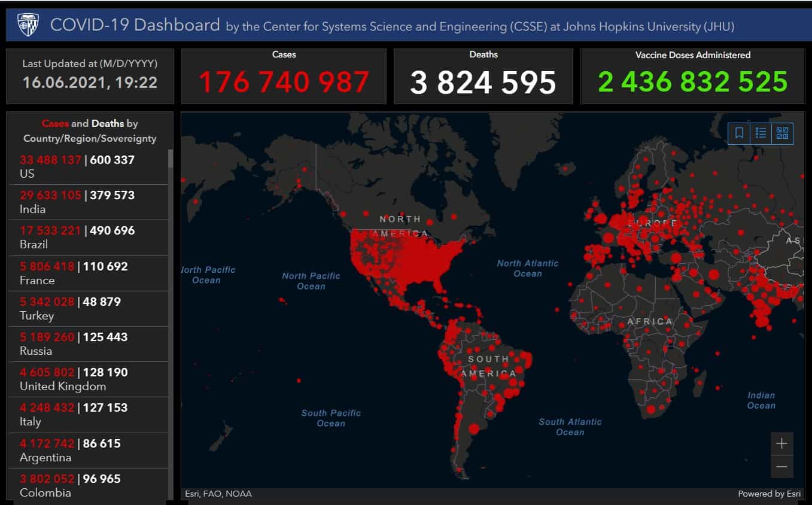Select the France row in country list
Viewport: 812px width, 505px height.
click(88, 273)
